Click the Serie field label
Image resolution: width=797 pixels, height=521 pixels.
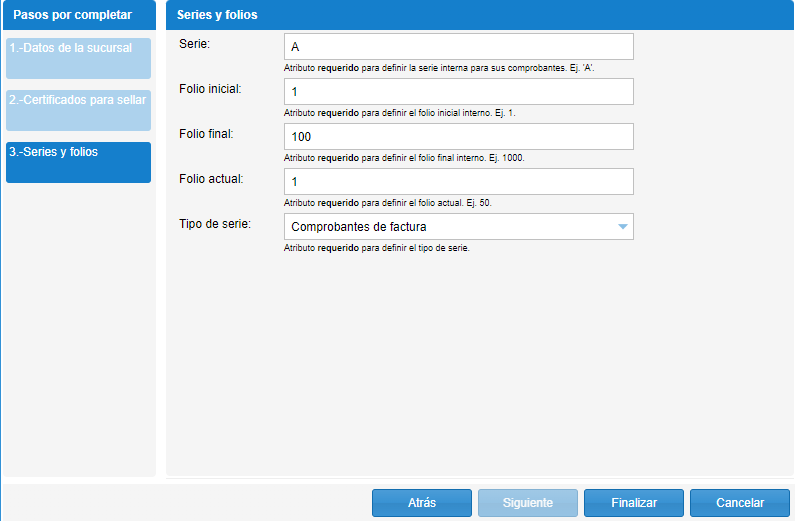coord(194,44)
